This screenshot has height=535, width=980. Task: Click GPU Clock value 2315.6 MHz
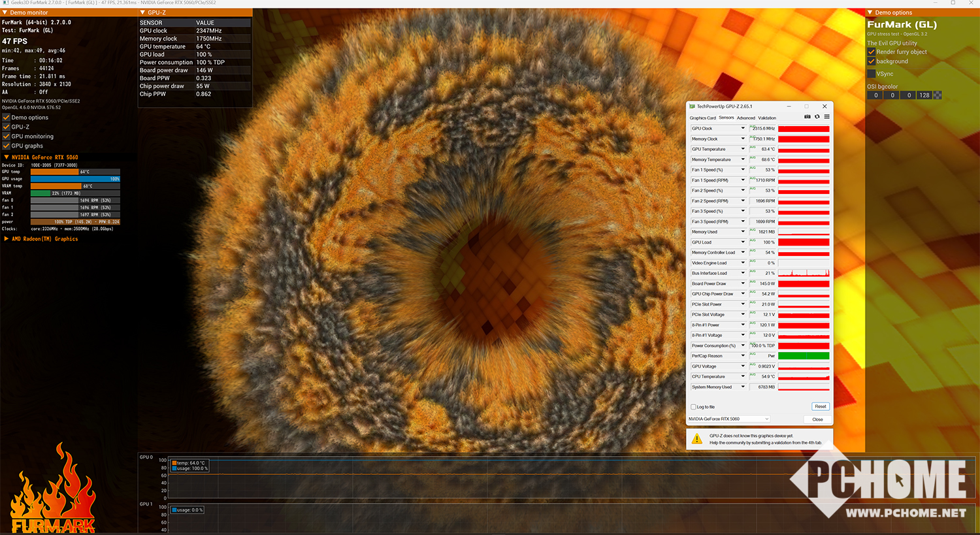(x=763, y=129)
